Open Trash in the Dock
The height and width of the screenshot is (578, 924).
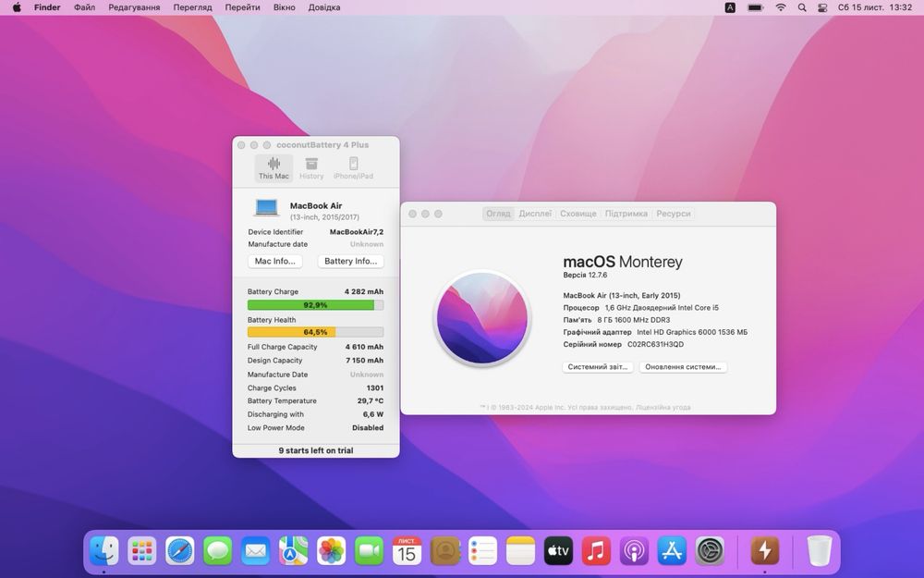tap(819, 551)
